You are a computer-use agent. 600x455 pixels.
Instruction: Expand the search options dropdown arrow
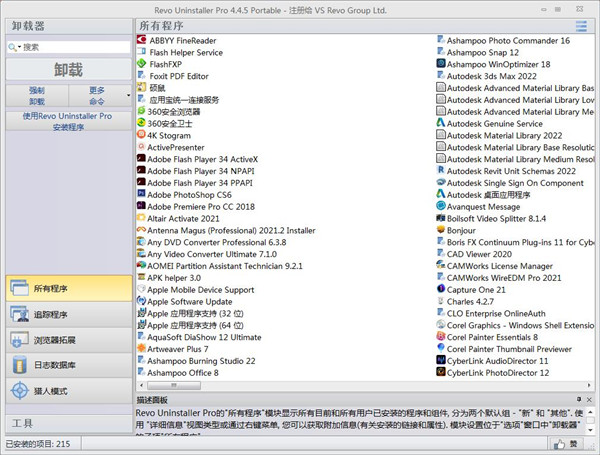tap(17, 47)
